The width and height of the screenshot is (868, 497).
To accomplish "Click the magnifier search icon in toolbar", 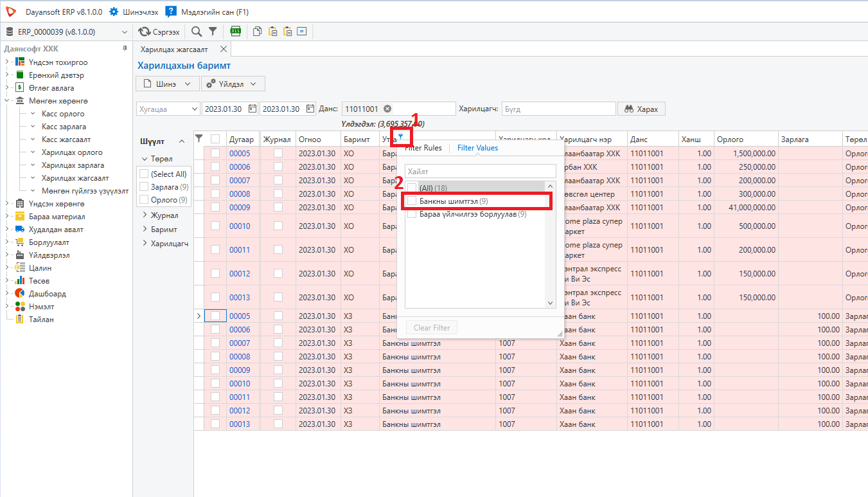I will (x=197, y=32).
